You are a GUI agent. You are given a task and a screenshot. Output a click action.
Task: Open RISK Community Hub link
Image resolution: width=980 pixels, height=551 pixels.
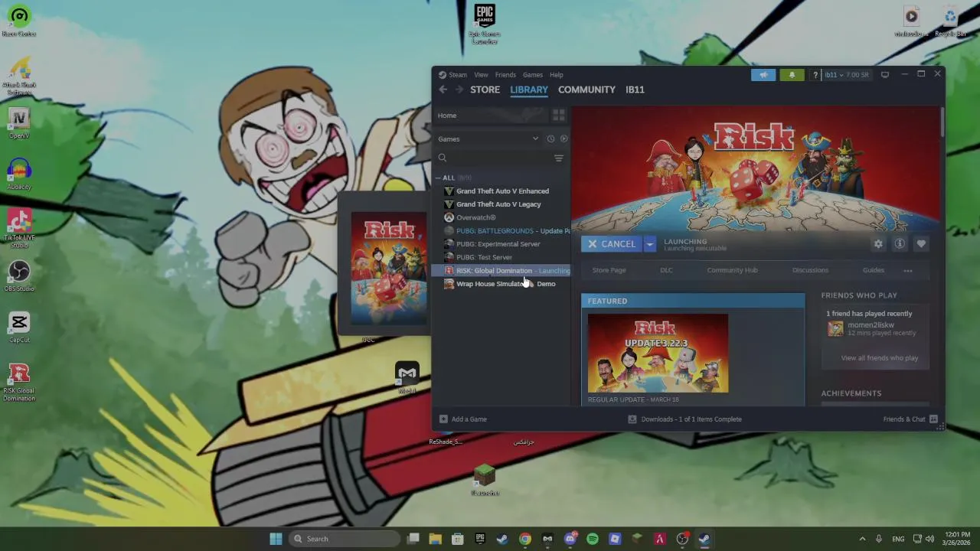click(732, 270)
